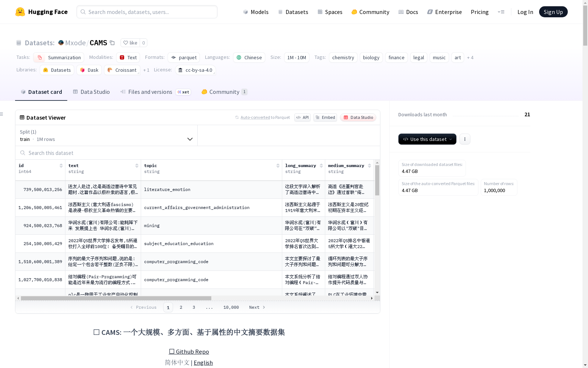Expand the +4 more tags
The width and height of the screenshot is (588, 368).
tap(470, 57)
